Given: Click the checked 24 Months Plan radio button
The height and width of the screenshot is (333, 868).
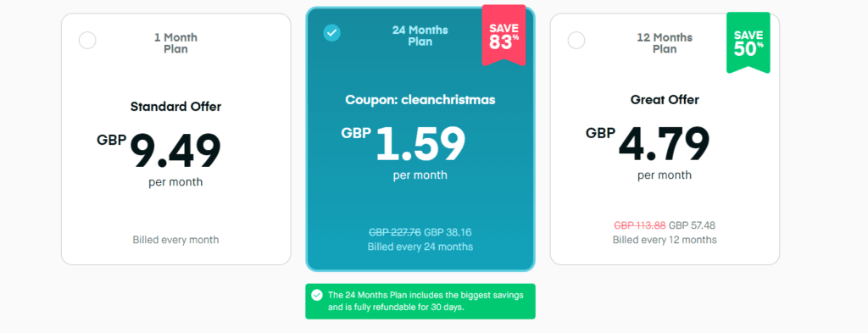Looking at the screenshot, I should coord(332,33).
